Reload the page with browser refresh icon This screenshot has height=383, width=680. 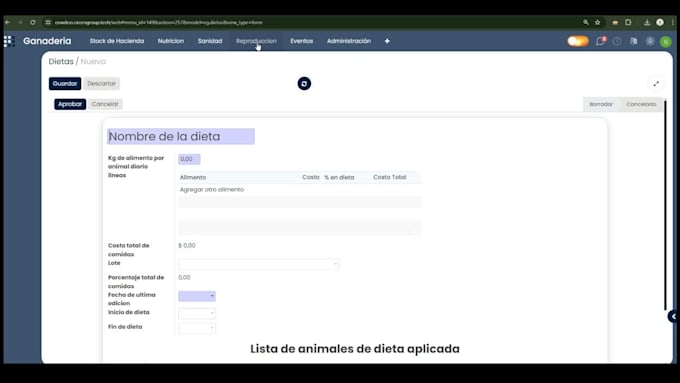[x=33, y=22]
